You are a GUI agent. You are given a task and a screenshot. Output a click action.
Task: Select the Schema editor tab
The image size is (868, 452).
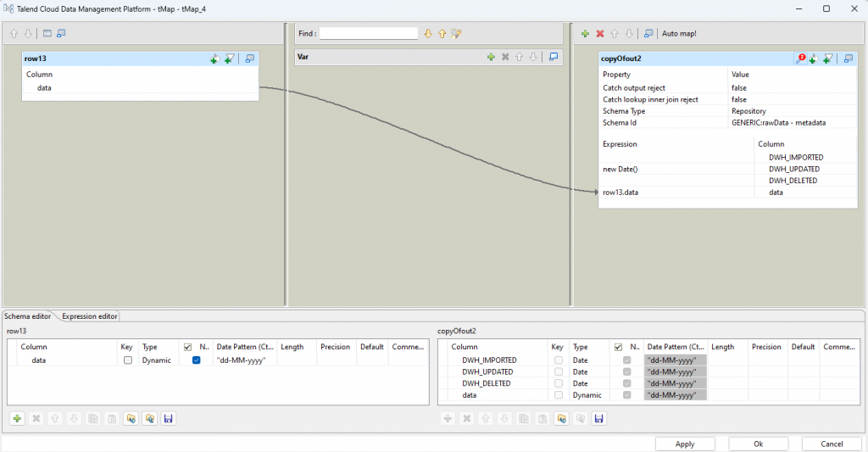point(28,316)
